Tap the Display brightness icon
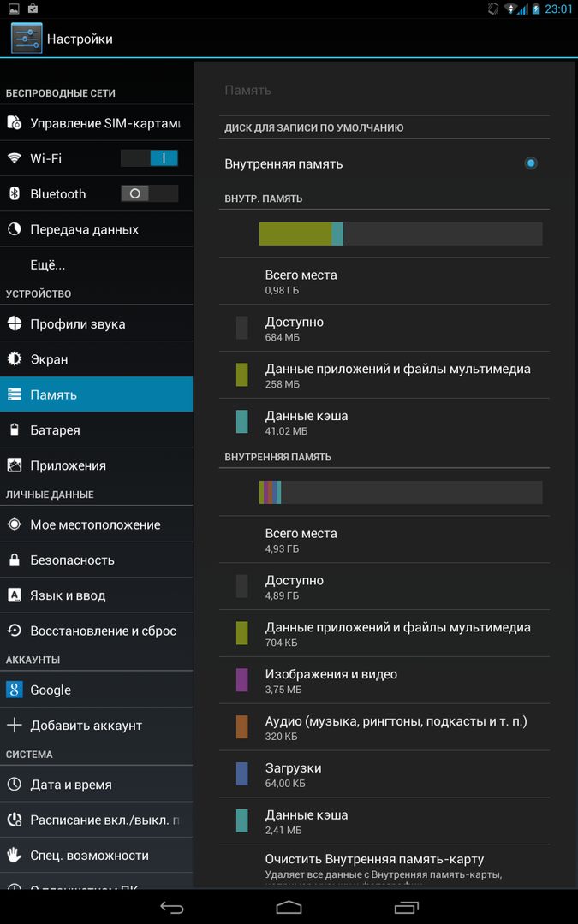578x924 pixels. [x=15, y=359]
